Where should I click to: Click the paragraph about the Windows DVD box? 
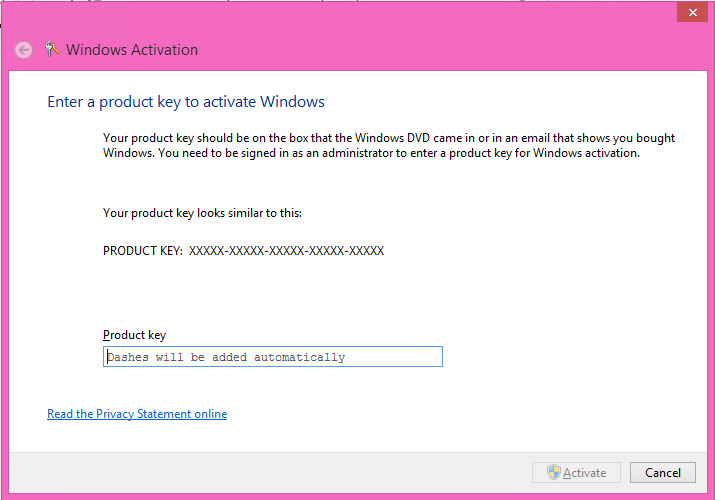pyautogui.click(x=389, y=145)
